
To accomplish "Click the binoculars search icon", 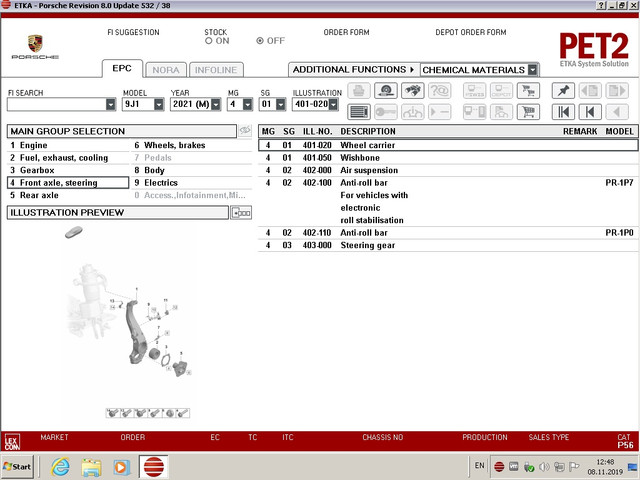I will pos(413,91).
